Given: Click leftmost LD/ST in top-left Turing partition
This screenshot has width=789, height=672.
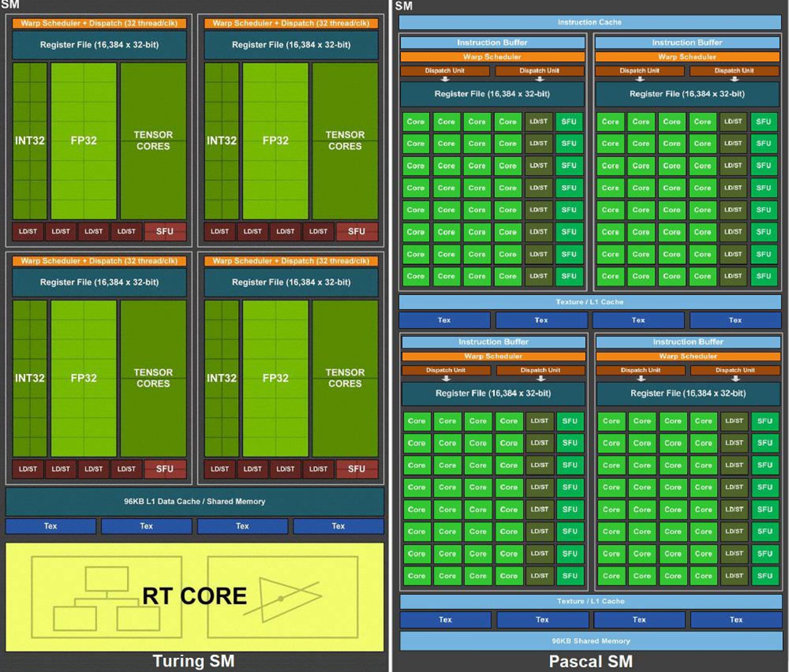Looking at the screenshot, I should tap(28, 232).
